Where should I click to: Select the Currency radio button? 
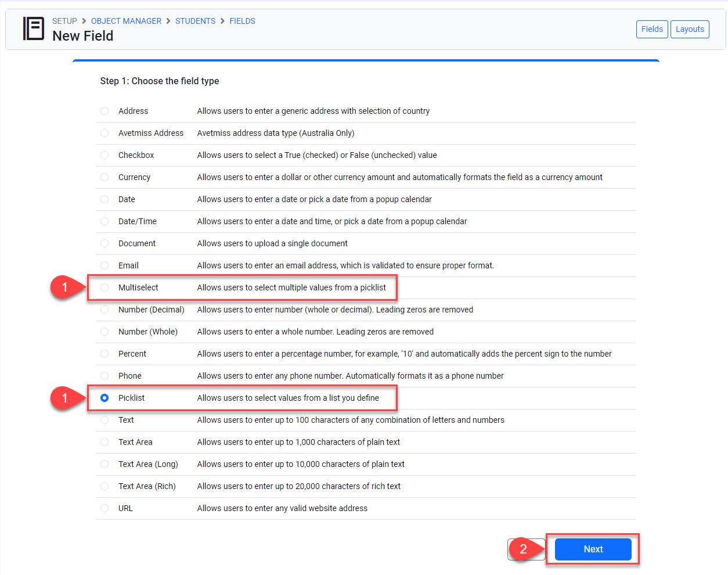(104, 177)
